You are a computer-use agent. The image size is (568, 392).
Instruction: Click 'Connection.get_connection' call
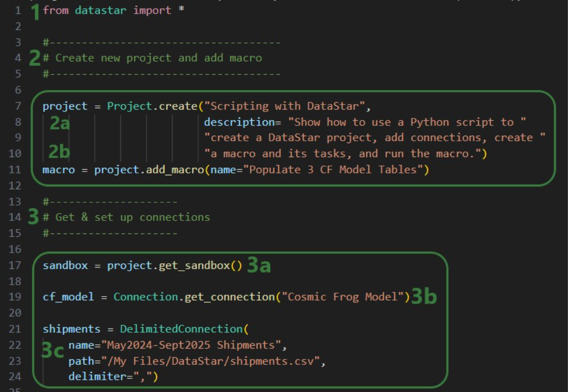pyautogui.click(x=194, y=297)
